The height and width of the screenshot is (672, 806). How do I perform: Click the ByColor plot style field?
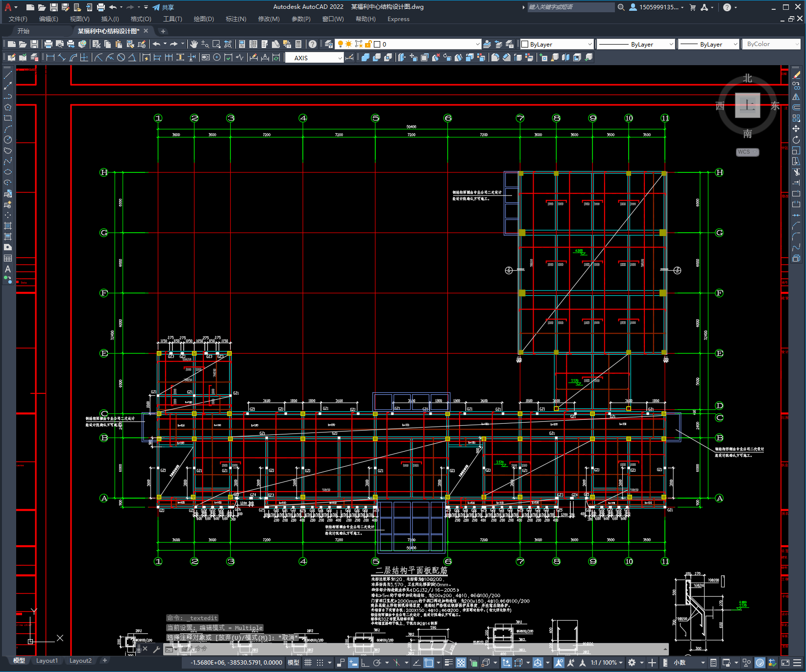771,44
